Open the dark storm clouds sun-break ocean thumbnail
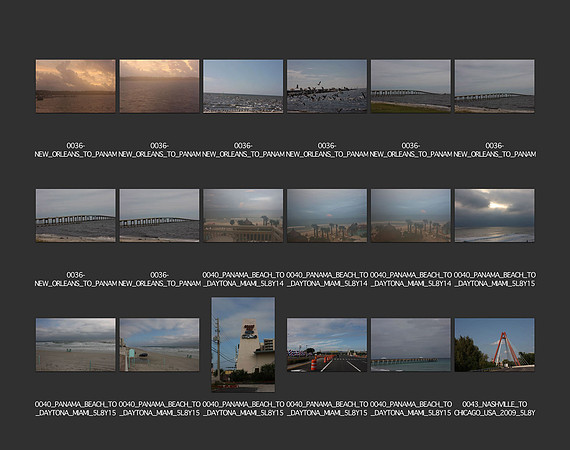 click(x=494, y=215)
